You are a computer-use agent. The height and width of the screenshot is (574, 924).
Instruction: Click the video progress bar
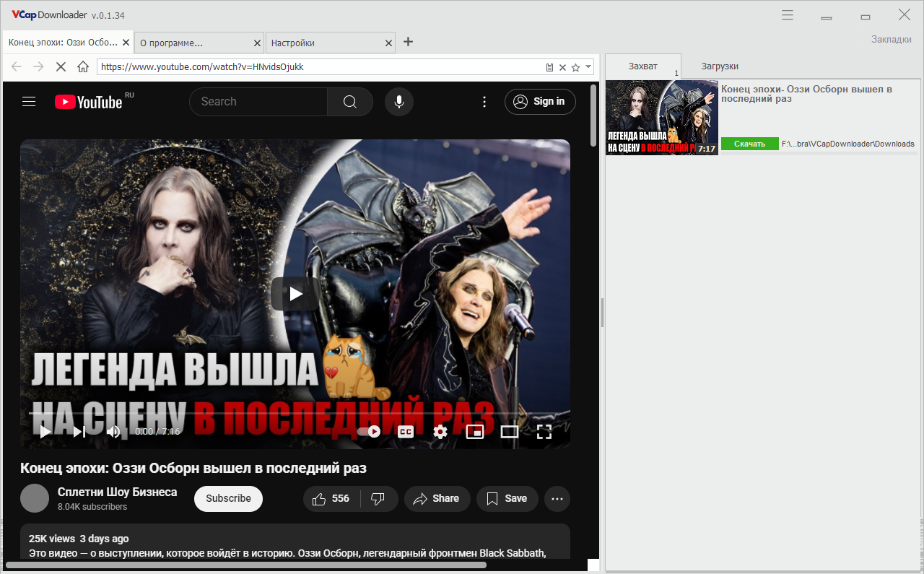point(295,414)
